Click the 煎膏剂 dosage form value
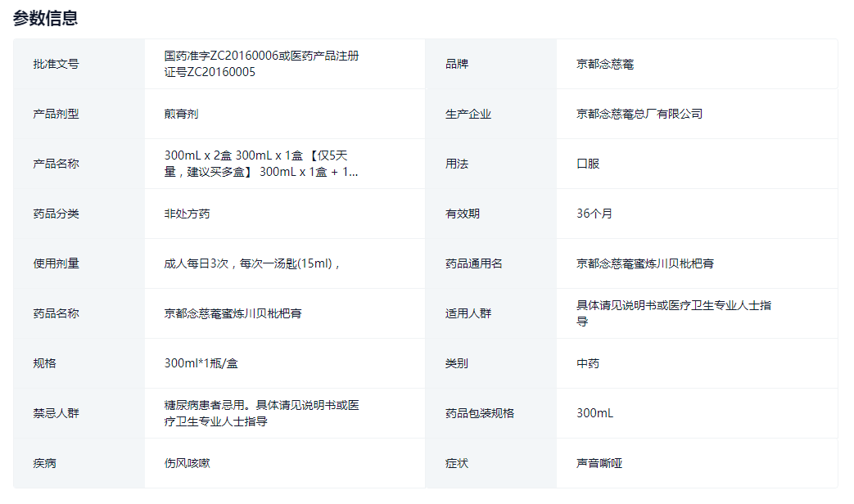This screenshot has height=504, width=854. (181, 114)
